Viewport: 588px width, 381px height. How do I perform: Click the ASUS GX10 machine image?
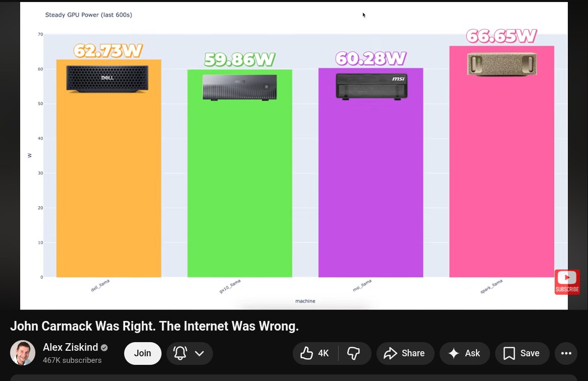[x=240, y=87]
